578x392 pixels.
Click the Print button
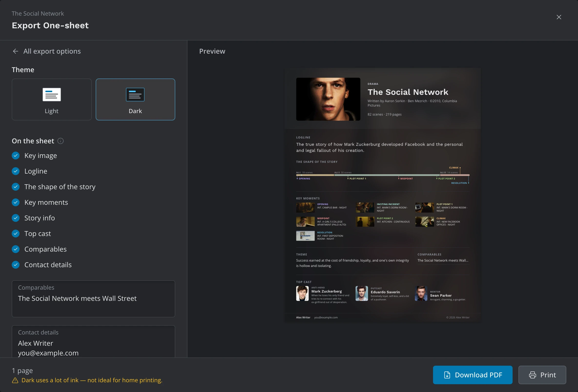pos(542,375)
